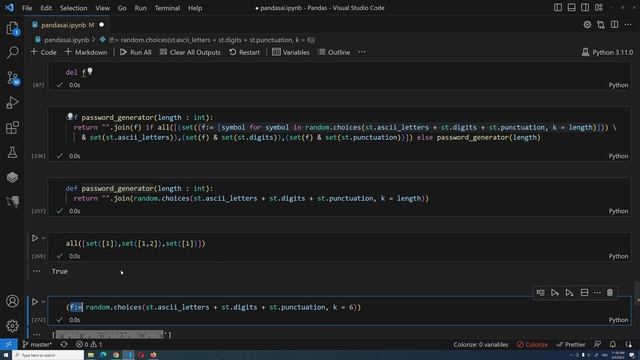The height and width of the screenshot is (360, 640).
Task: Show the notebook Outline
Action: [x=334, y=52]
